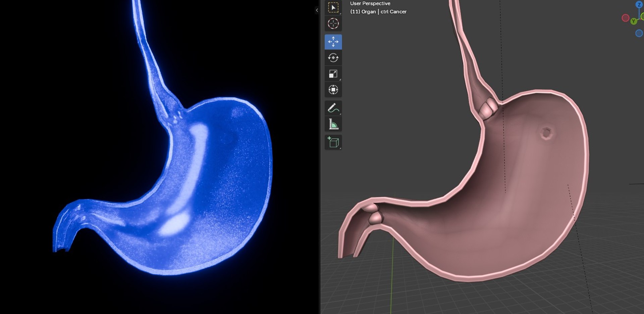Activate the 3D Cursor tool
The image size is (644, 314).
(333, 24)
